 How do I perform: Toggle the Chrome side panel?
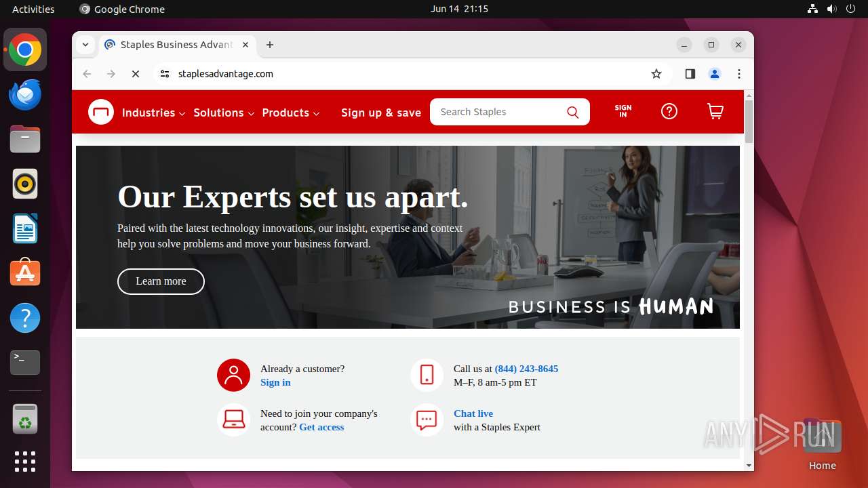tap(690, 74)
